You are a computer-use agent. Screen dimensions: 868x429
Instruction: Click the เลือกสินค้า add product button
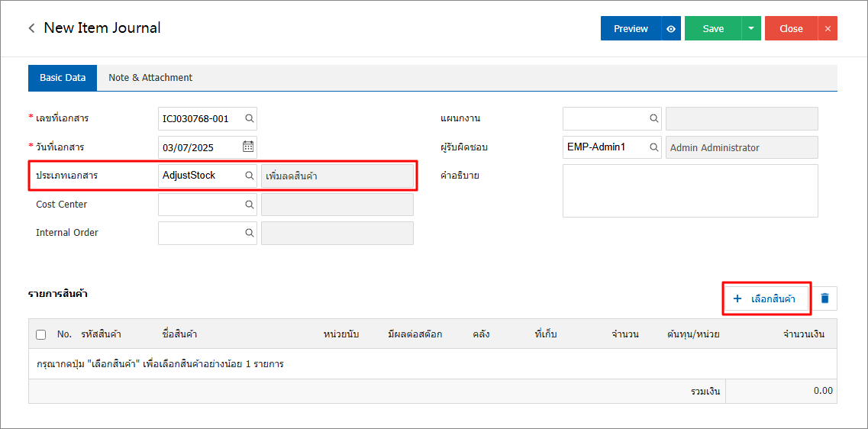tap(766, 298)
